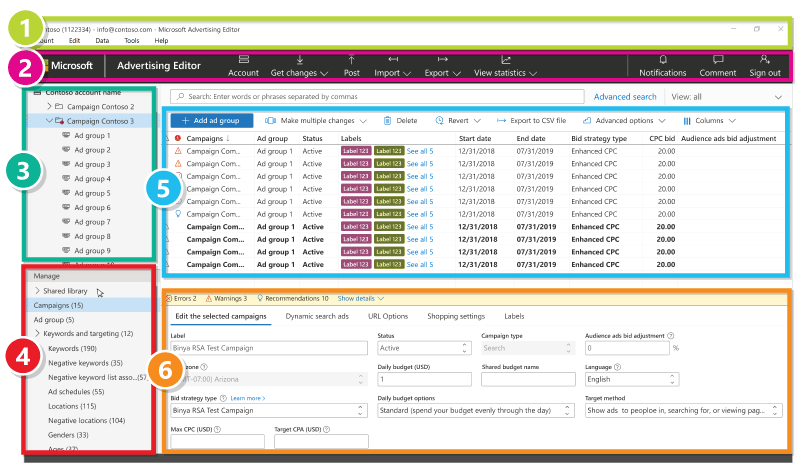Select Ad group 4 in tree
The image size is (808, 474).
pyautogui.click(x=92, y=179)
